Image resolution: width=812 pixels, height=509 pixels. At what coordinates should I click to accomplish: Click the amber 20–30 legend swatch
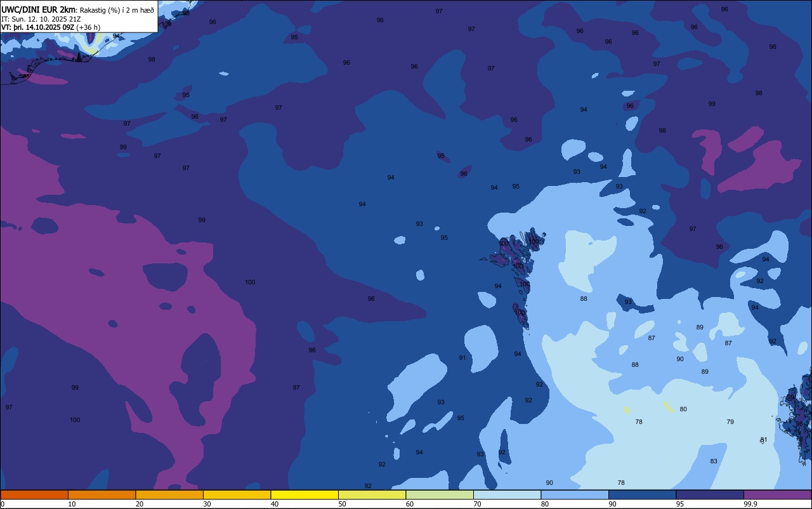click(x=169, y=494)
